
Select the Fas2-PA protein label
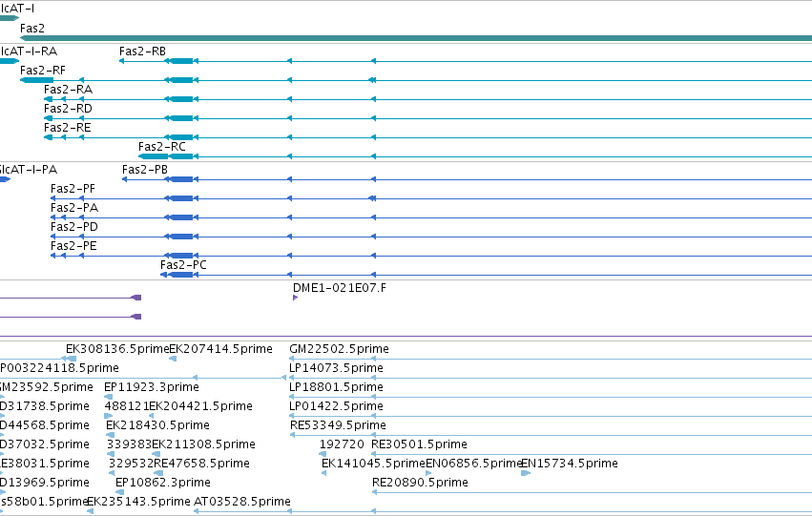point(74,208)
